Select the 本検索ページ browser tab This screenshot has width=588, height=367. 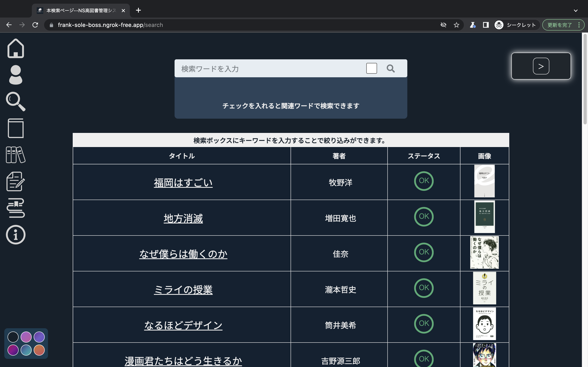81,10
